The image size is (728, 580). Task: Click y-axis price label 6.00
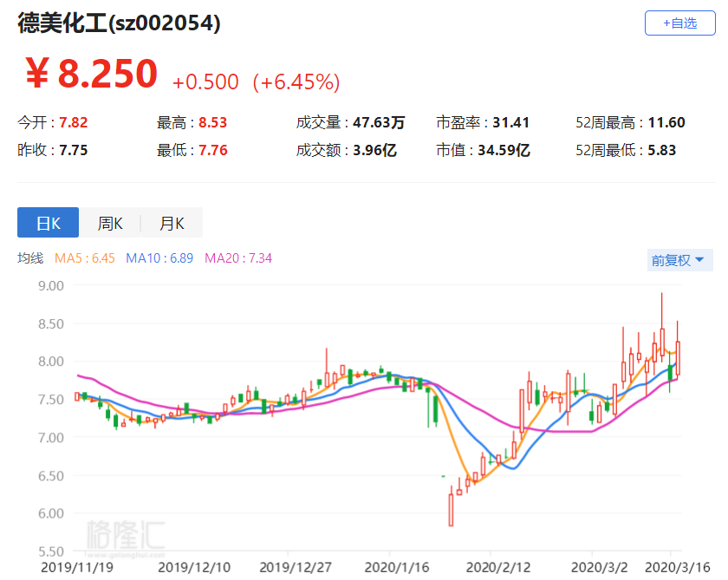click(51, 513)
